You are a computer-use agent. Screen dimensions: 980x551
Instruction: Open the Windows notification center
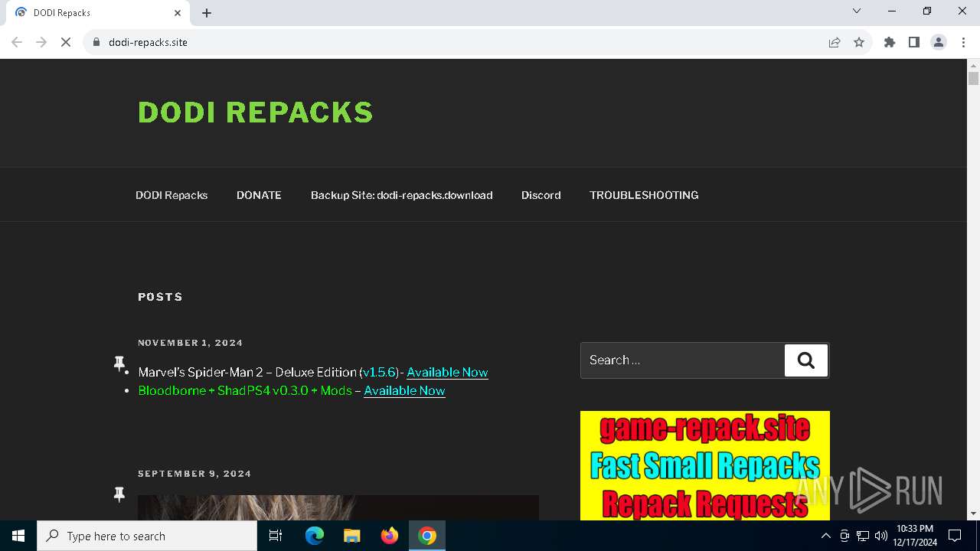pos(955,536)
